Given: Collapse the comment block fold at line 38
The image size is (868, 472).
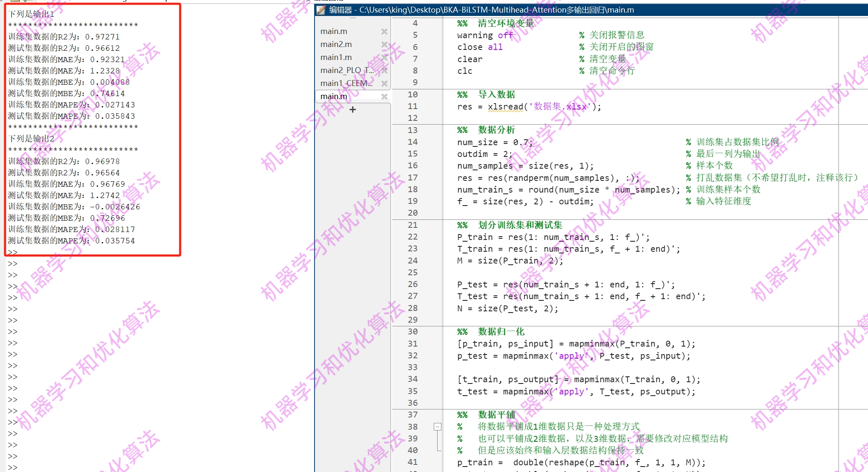Looking at the screenshot, I should (438, 427).
